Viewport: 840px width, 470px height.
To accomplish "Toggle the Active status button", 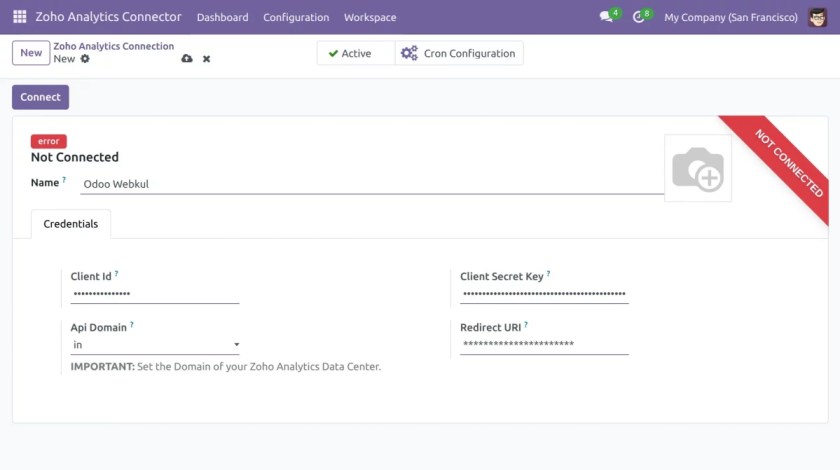I will tap(356, 53).
